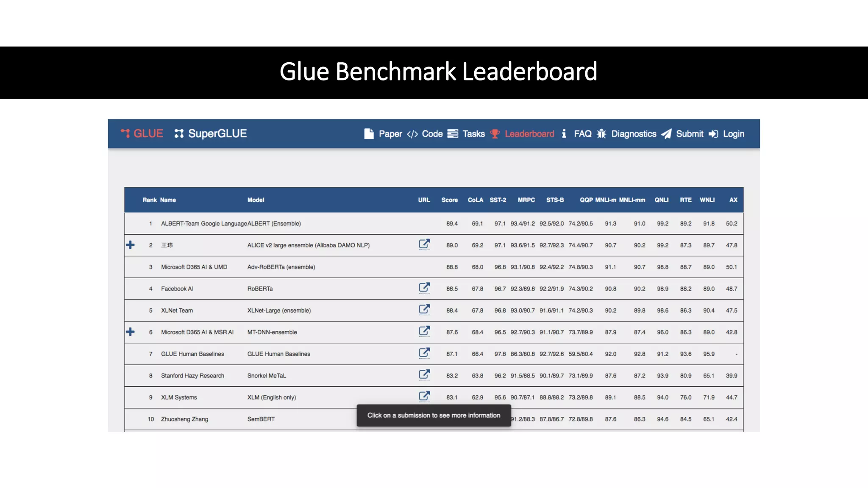868x488 pixels.
Task: Open the Login page link
Action: tap(734, 134)
